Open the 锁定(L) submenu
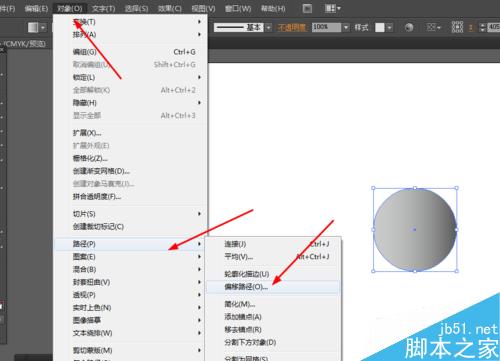The height and width of the screenshot is (361, 500). pyautogui.click(x=130, y=77)
